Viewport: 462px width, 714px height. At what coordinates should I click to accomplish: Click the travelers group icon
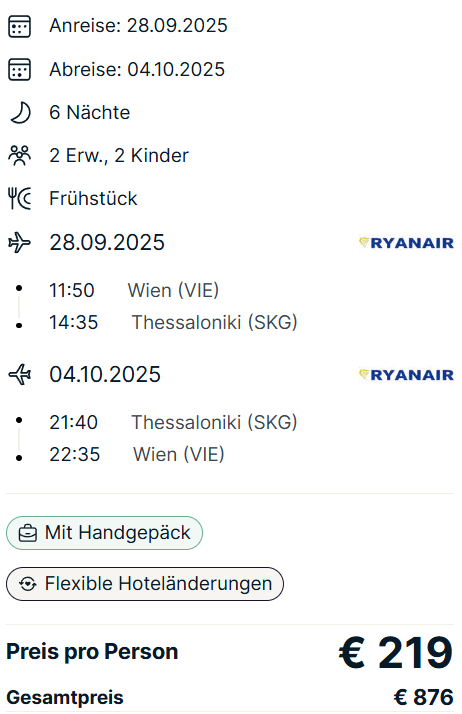click(x=20, y=155)
